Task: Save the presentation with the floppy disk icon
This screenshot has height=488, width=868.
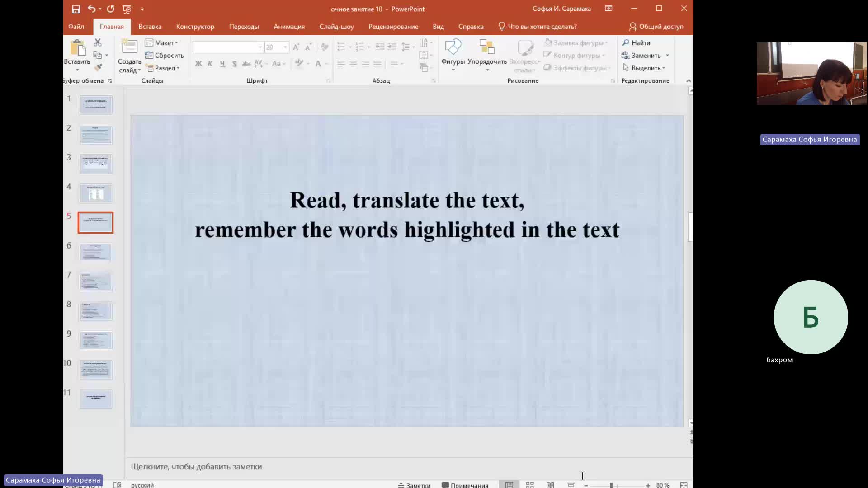Action: pos(76,9)
